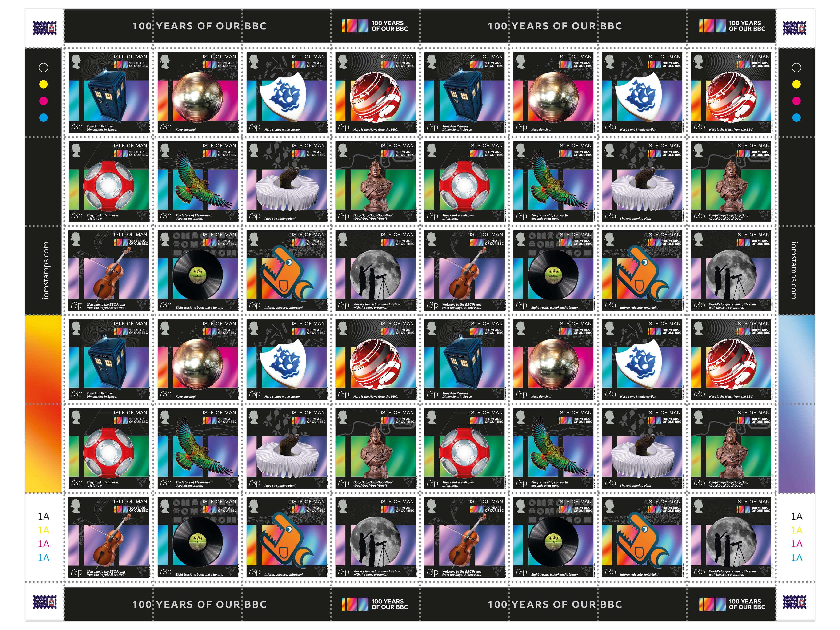This screenshot has width=840, height=630.
Task: Open the moon and telescope stamp in the bottom-right corner
Action: click(x=731, y=537)
